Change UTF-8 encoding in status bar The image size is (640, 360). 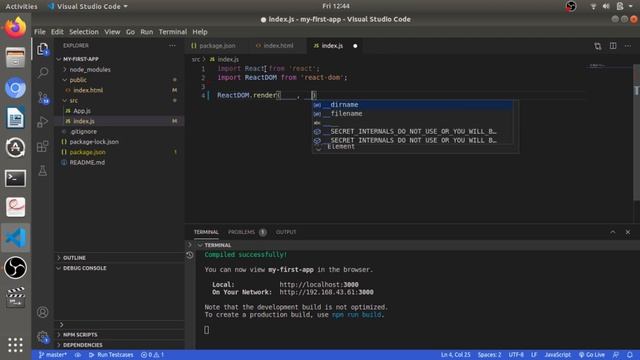click(x=516, y=355)
